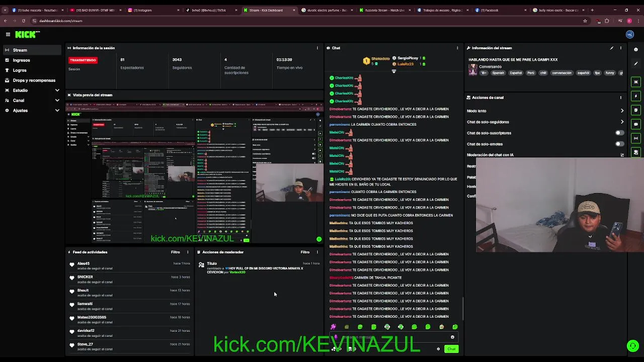The height and width of the screenshot is (362, 644).
Task: Expand the Canal sidebar section
Action: [57, 100]
